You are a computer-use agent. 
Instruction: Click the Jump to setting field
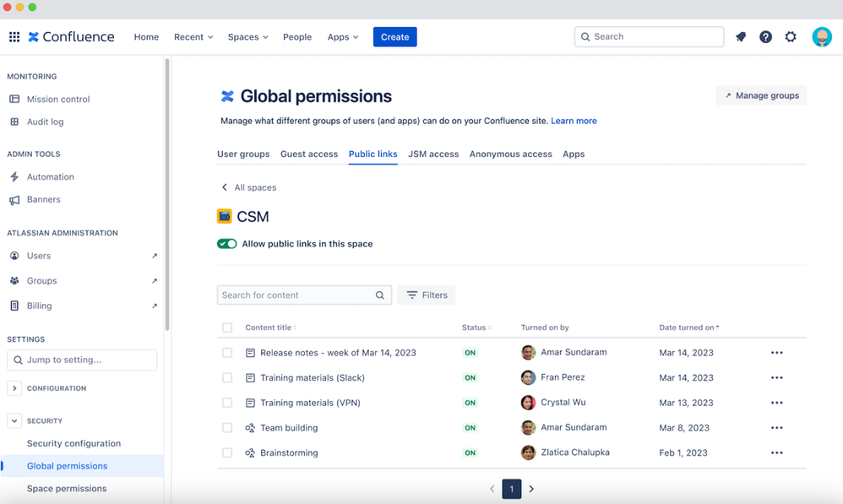click(x=82, y=360)
